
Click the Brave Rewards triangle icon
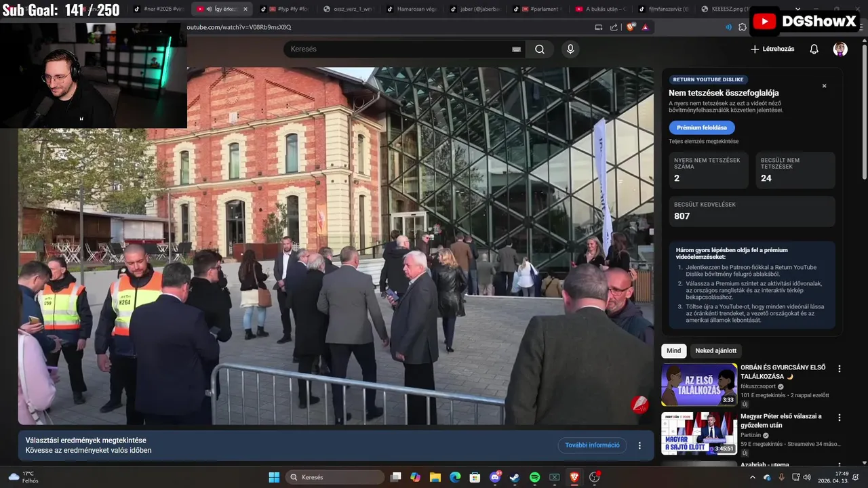click(645, 27)
